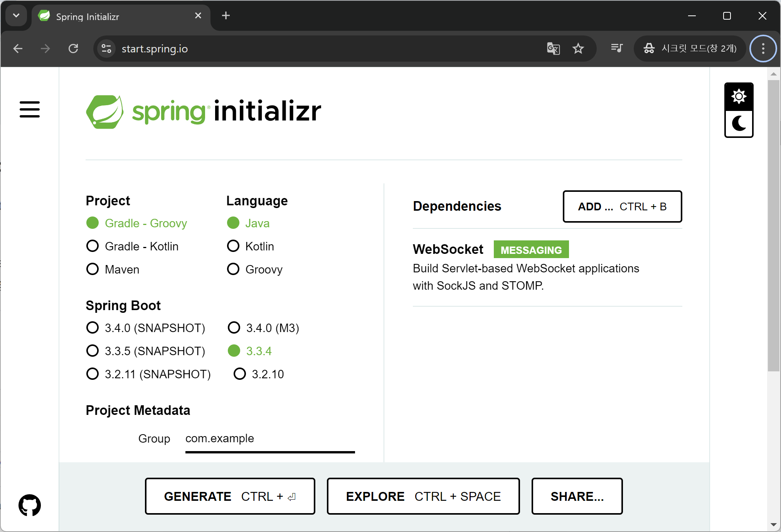This screenshot has width=781, height=532.
Task: Open the hamburger side menu
Action: [x=30, y=109]
